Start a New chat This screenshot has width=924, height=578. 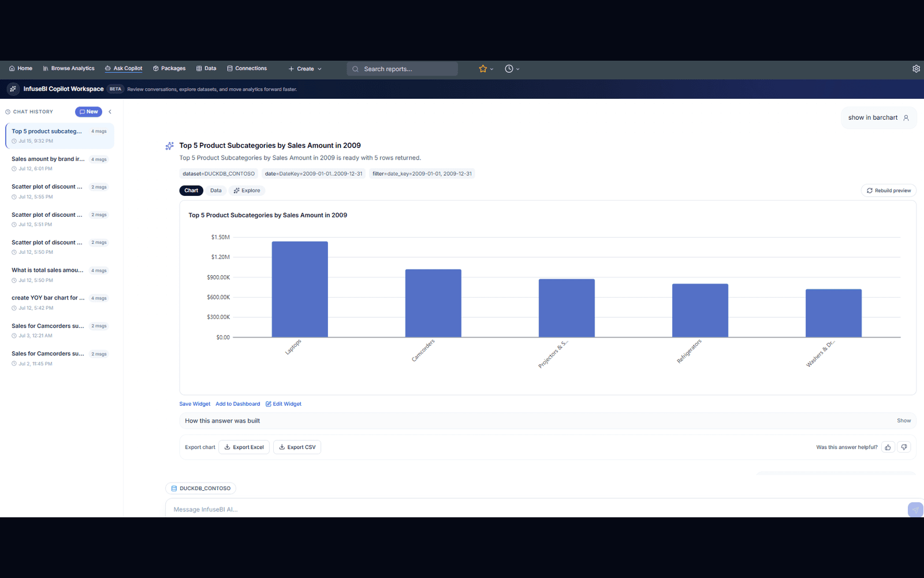coord(88,112)
